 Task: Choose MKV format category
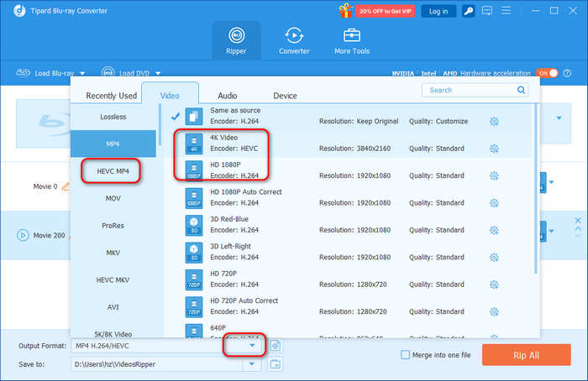click(x=113, y=253)
